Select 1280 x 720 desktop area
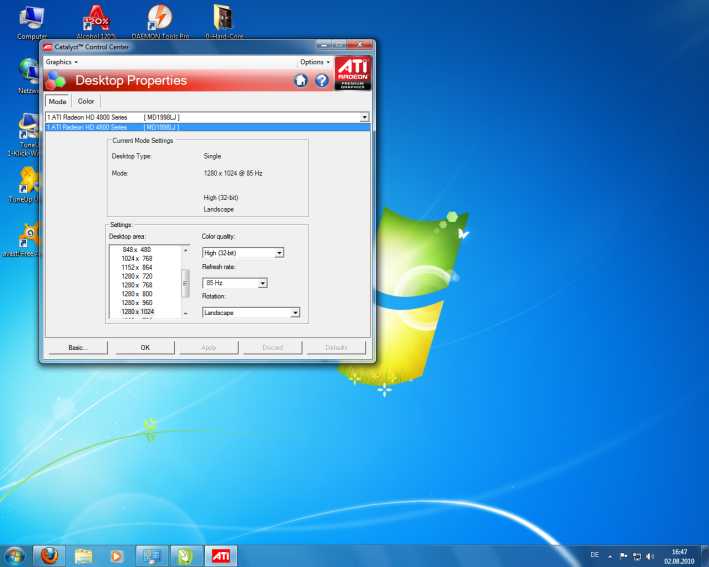Viewport: 709px width, 567px height. tap(137, 276)
